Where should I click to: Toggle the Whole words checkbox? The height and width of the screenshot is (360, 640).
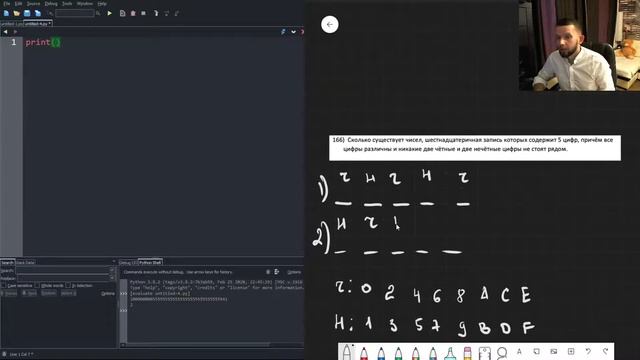click(37, 285)
